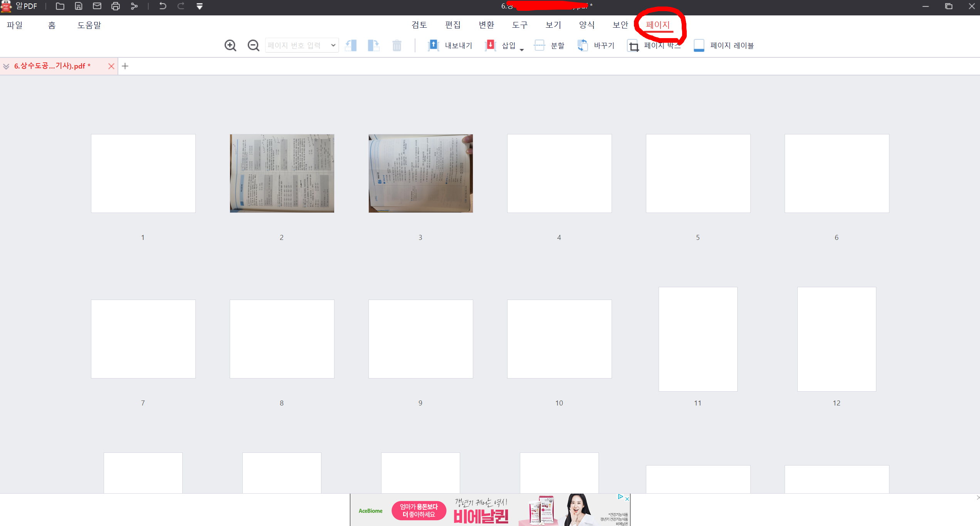
Task: Select page 7 thumbnail
Action: [x=143, y=339]
